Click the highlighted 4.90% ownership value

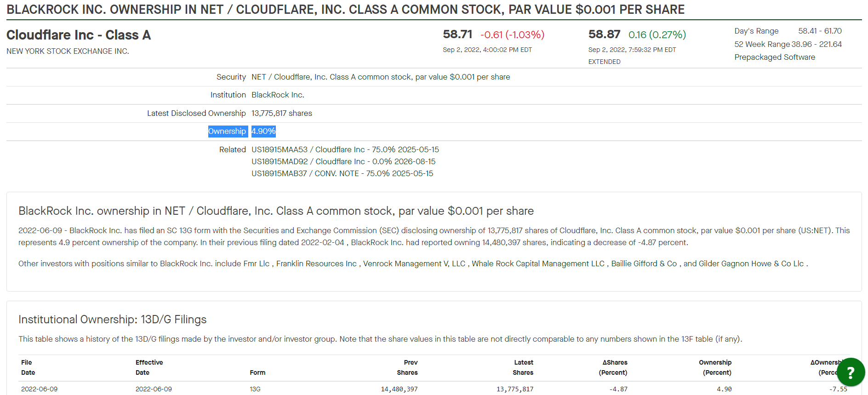(263, 131)
